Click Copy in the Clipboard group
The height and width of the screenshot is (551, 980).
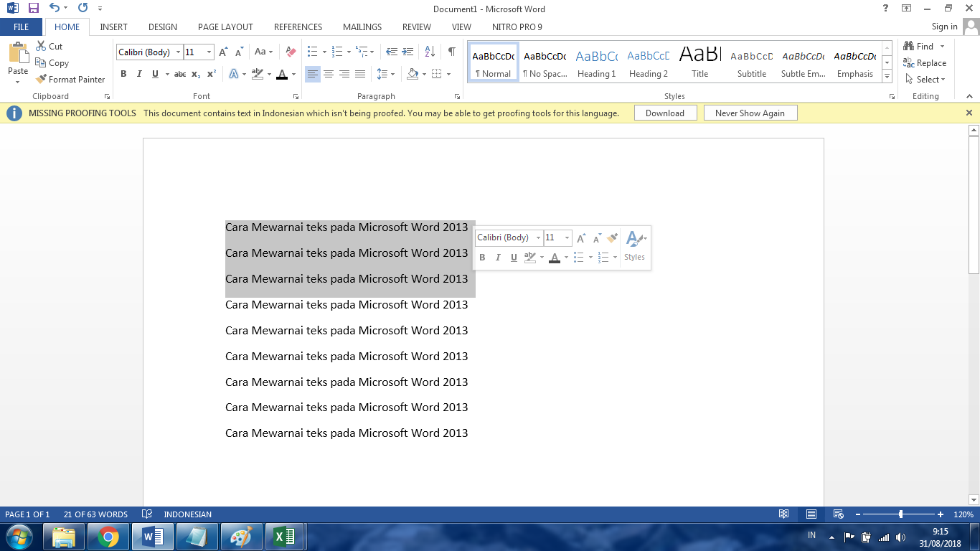[x=52, y=62]
